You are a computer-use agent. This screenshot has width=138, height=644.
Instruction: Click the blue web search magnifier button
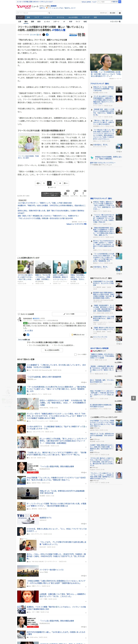click(120, 2)
